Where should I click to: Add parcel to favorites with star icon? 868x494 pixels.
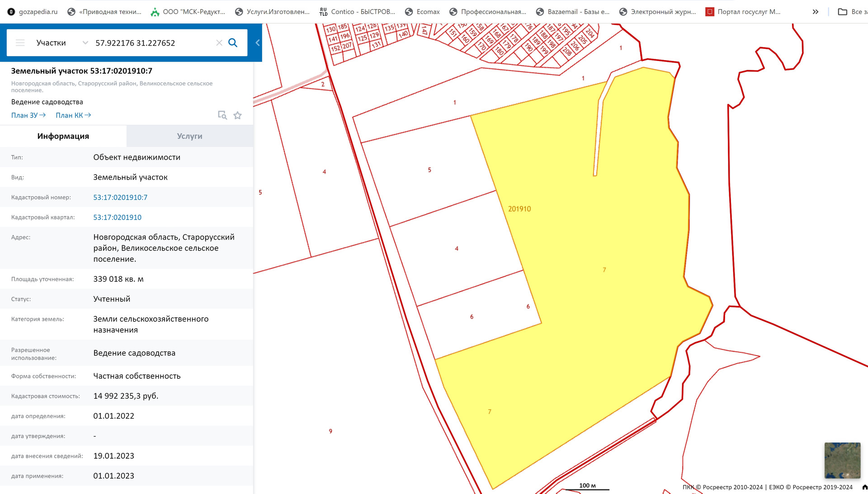[237, 116]
